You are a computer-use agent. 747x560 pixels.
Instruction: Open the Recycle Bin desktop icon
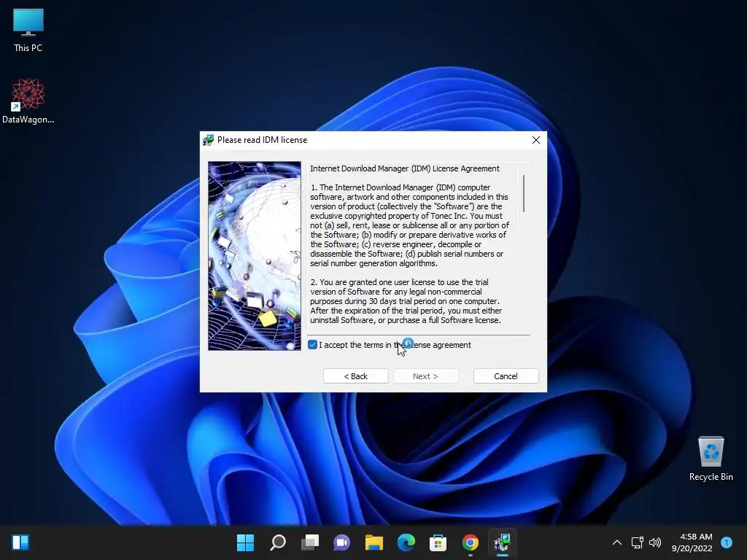711,458
